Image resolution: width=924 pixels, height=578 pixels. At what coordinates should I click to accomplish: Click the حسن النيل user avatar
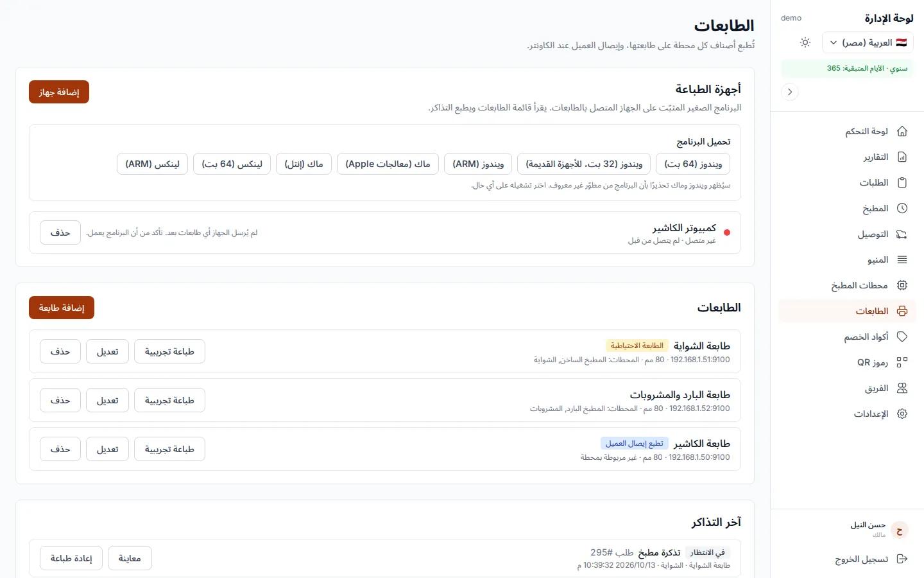pyautogui.click(x=900, y=530)
